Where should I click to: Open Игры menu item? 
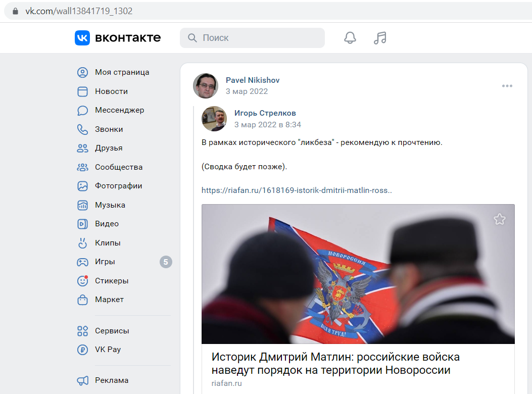(105, 262)
